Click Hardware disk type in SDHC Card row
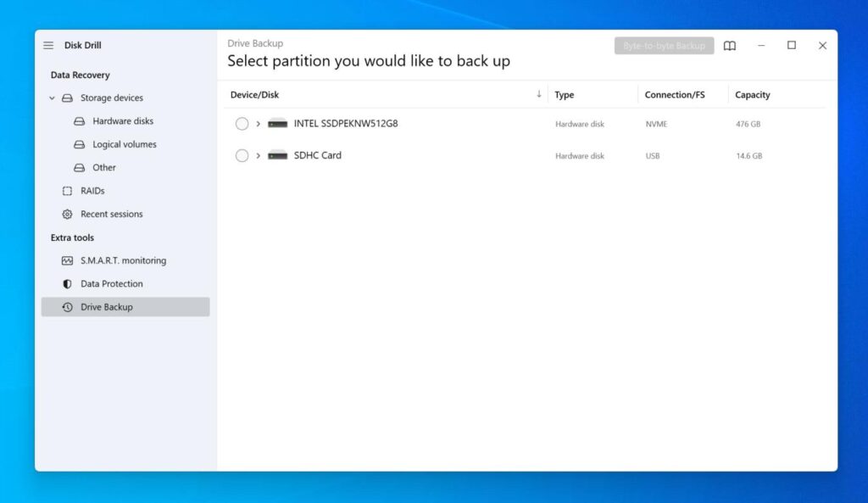The height and width of the screenshot is (503, 868). tap(580, 156)
